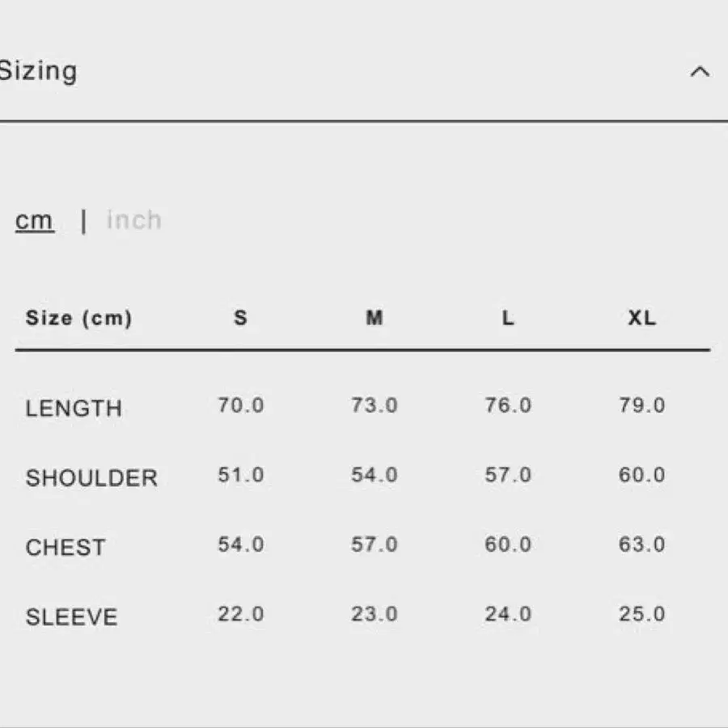
Task: Click the 70.0 length value for S
Action: tap(241, 405)
